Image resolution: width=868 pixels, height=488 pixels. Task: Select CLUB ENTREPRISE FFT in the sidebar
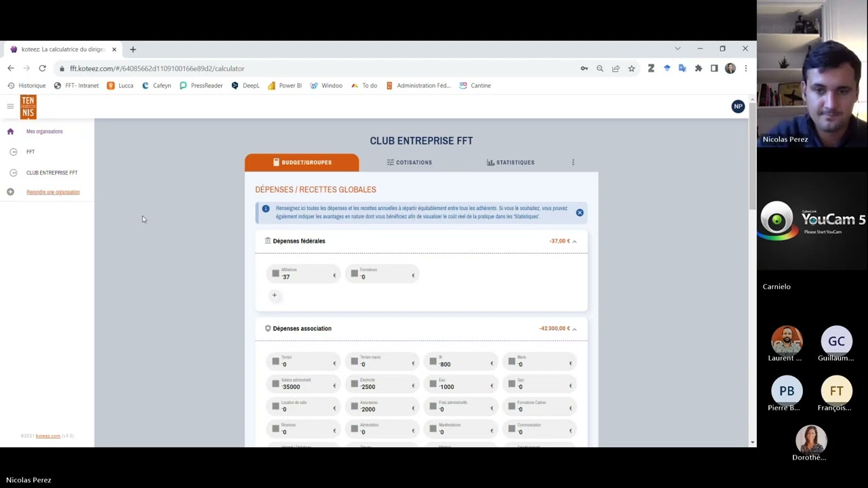52,173
